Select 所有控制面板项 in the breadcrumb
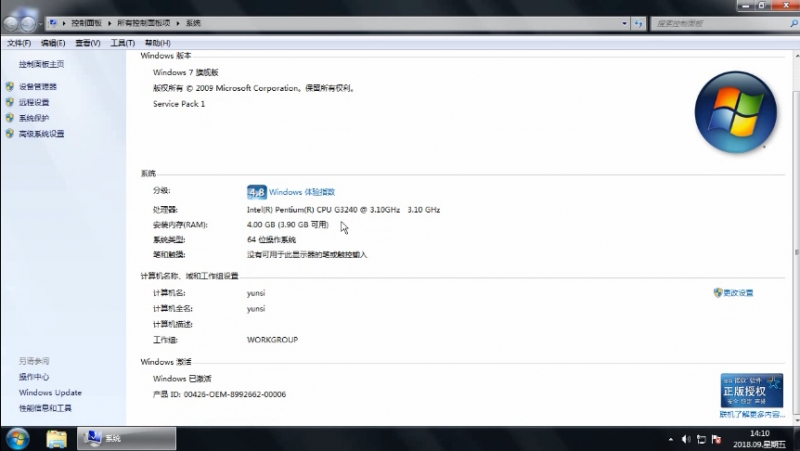The height and width of the screenshot is (451, 800). 143,23
